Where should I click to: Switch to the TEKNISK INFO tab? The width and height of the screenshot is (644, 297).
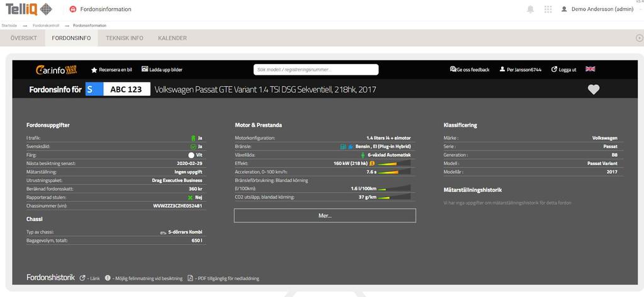125,38
